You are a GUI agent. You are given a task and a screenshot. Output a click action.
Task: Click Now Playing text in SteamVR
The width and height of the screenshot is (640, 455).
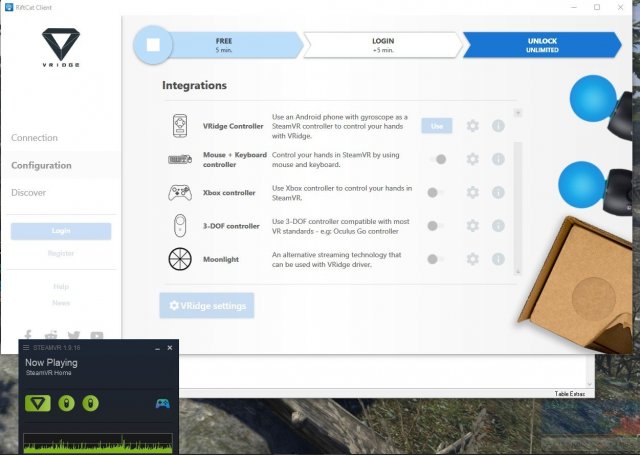(51, 362)
